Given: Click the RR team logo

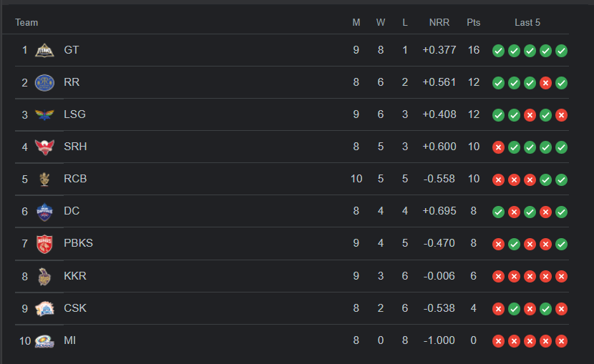Looking at the screenshot, I should (x=45, y=82).
